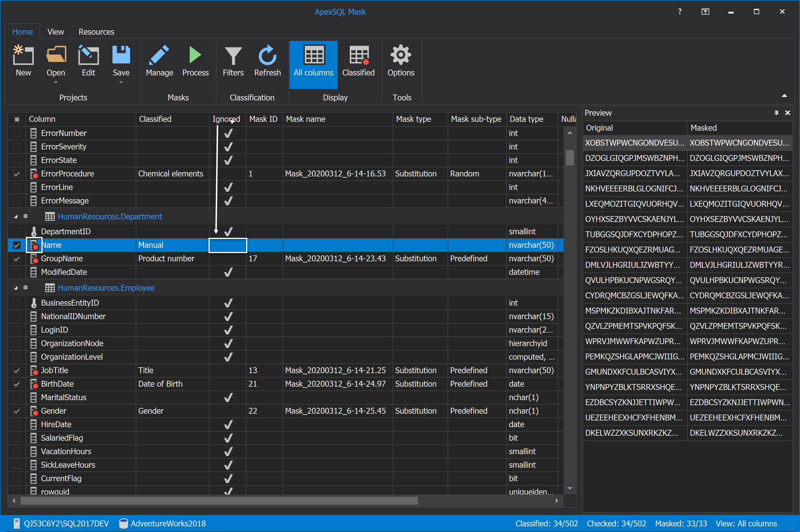Click the Mask ID column header

pyautogui.click(x=264, y=119)
